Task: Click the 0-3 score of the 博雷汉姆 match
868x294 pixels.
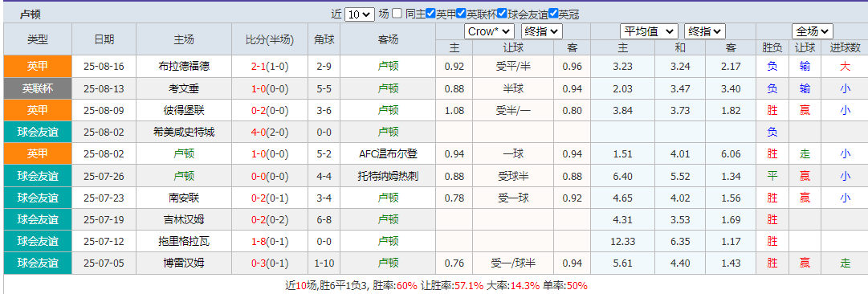Action: pyautogui.click(x=259, y=263)
